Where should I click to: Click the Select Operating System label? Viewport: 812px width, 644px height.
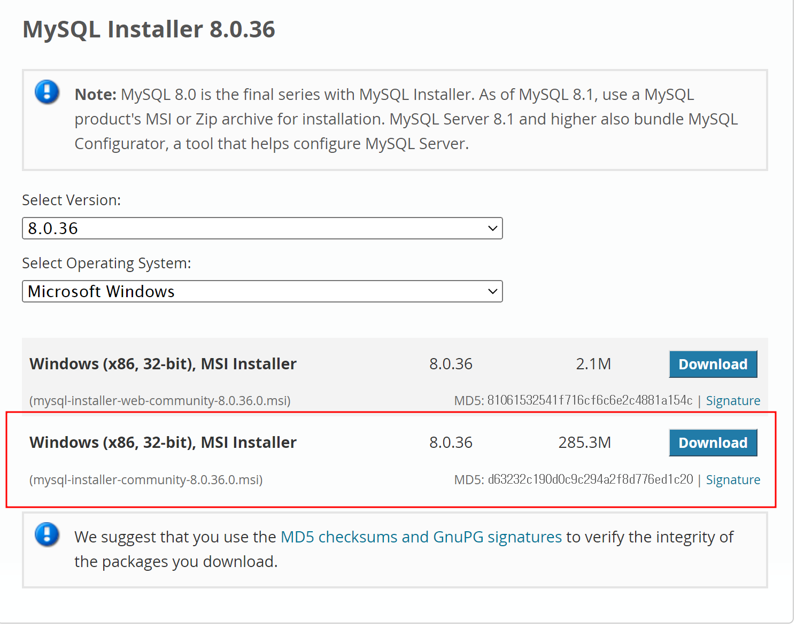pyautogui.click(x=106, y=263)
